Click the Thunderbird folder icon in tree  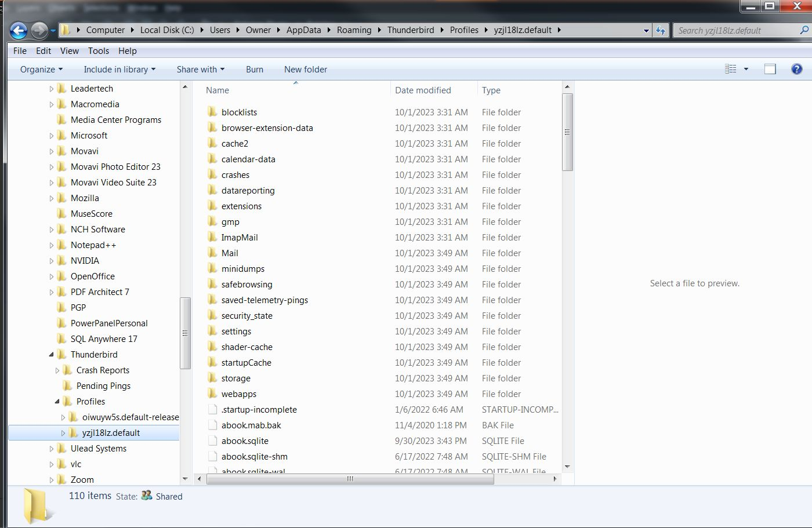click(62, 354)
